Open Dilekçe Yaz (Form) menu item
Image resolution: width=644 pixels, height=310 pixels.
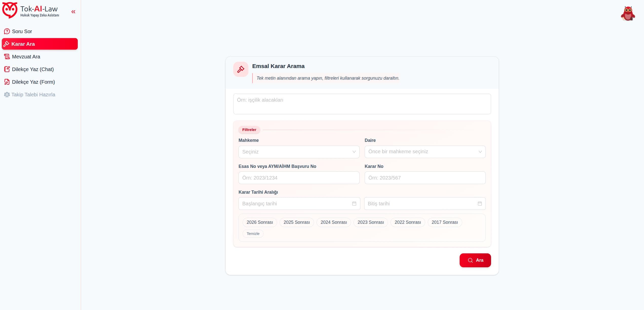pyautogui.click(x=33, y=82)
